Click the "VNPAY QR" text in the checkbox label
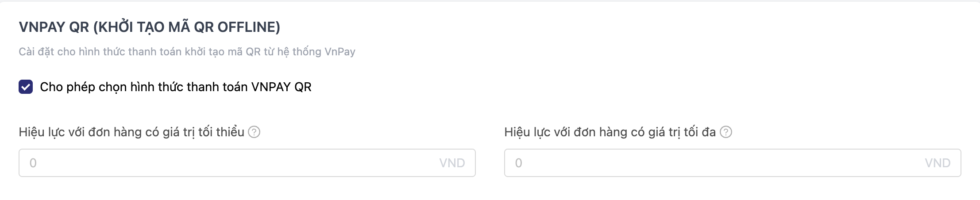The image size is (980, 200). click(282, 87)
